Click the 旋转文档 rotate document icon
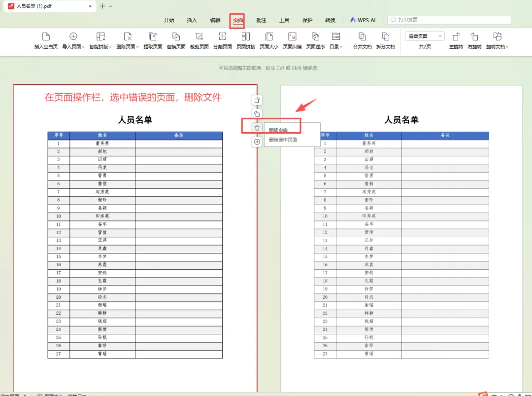 [x=497, y=36]
